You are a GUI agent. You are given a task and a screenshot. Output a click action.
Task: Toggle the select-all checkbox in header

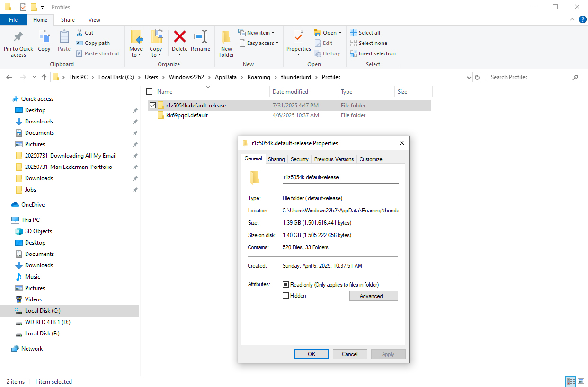[150, 92]
